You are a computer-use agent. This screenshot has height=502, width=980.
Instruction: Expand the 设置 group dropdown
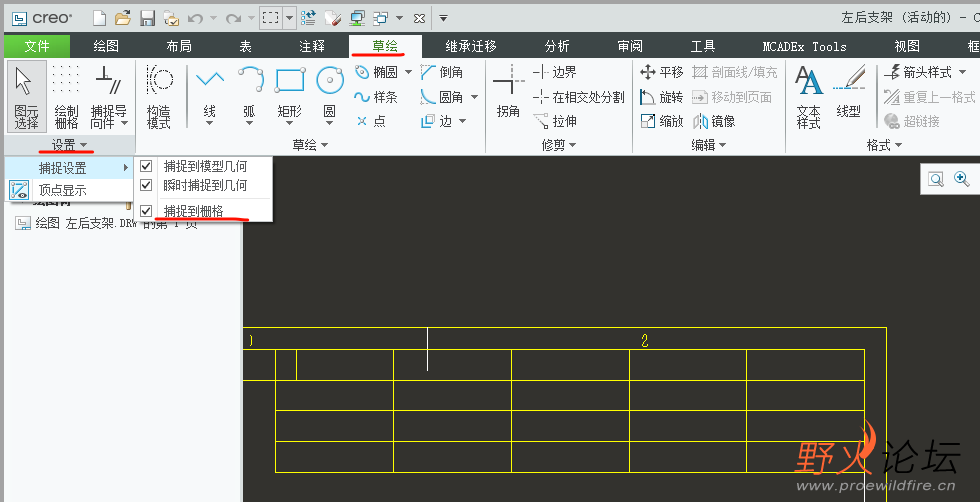69,146
